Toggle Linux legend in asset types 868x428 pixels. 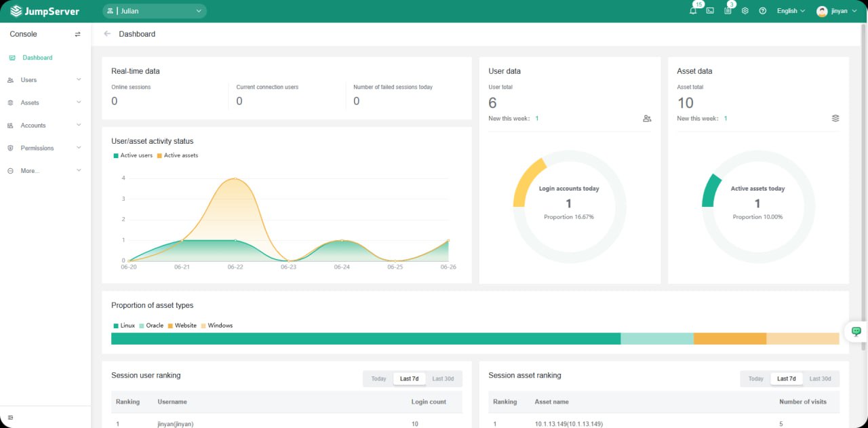click(123, 326)
